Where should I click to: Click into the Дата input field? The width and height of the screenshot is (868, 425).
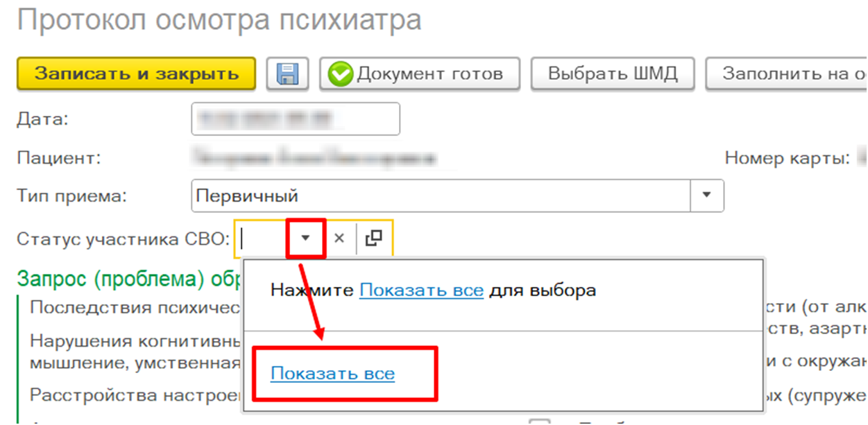coord(295,119)
